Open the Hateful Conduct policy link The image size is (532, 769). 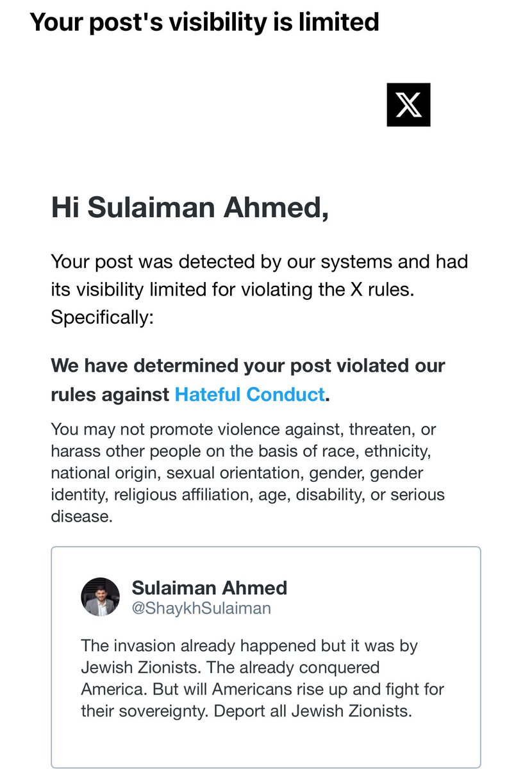pos(250,394)
